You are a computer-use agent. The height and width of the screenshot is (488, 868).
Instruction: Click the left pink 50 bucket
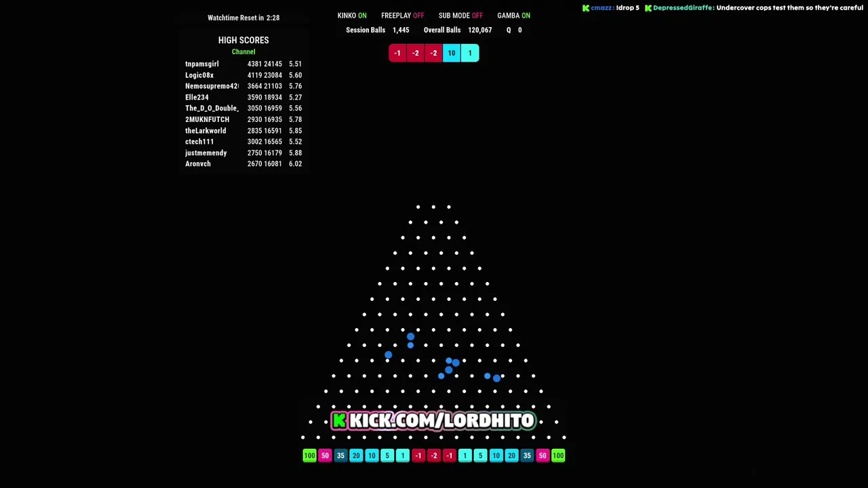click(x=325, y=455)
